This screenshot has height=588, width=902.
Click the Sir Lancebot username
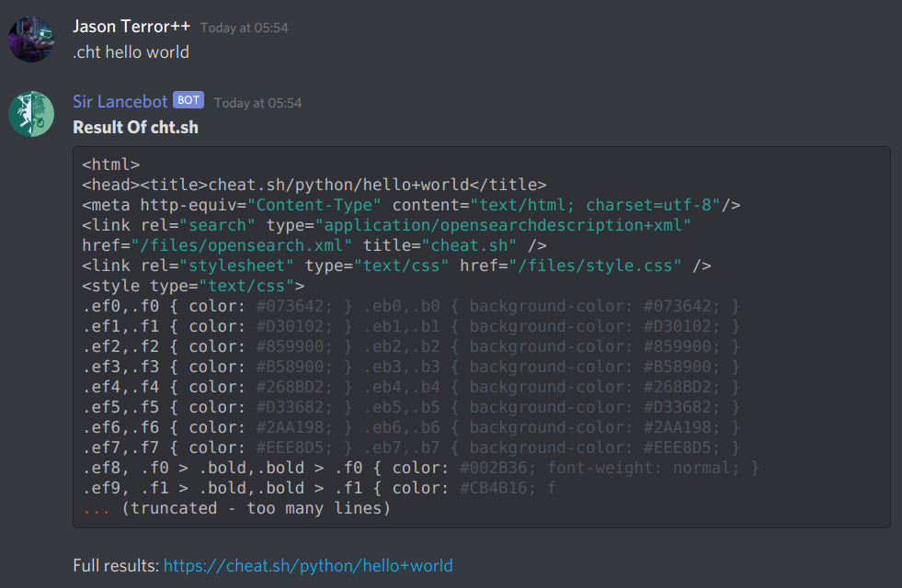click(120, 102)
